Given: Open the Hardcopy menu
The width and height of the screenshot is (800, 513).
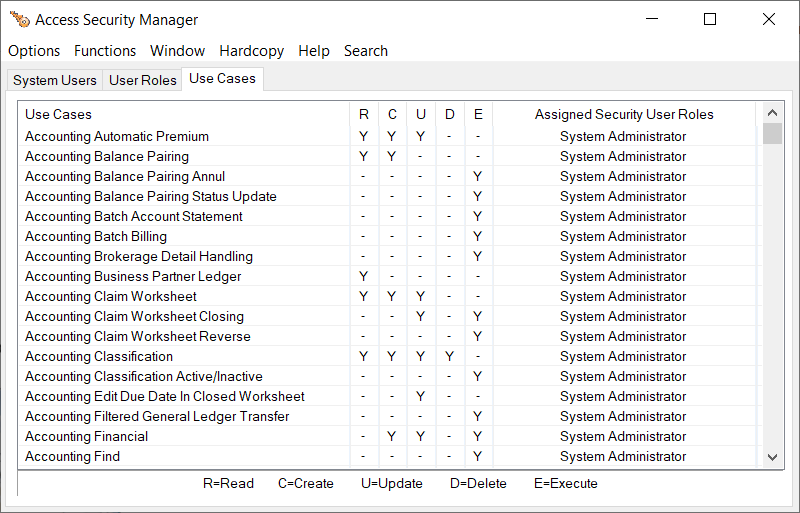Looking at the screenshot, I should pos(252,51).
